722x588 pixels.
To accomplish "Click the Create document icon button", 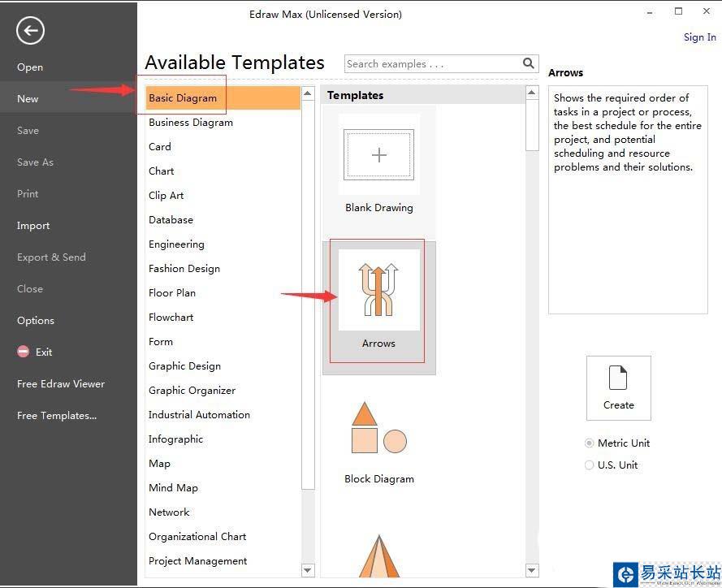I will point(618,387).
